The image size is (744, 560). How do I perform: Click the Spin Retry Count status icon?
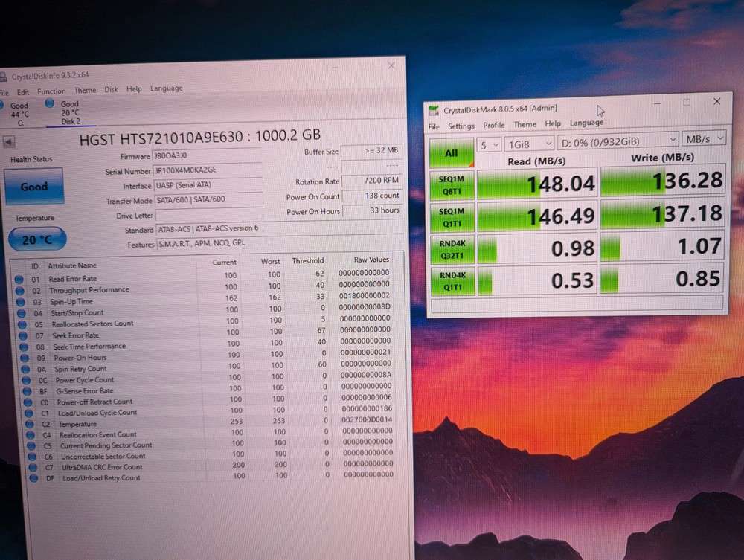(x=25, y=370)
